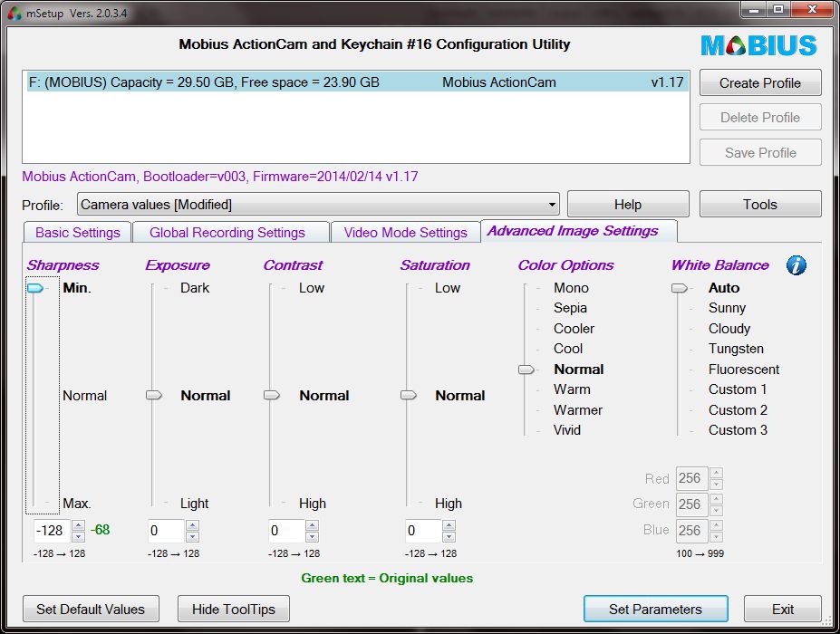Viewport: 840px width, 634px height.
Task: Click the Save Profile button
Action: click(760, 152)
